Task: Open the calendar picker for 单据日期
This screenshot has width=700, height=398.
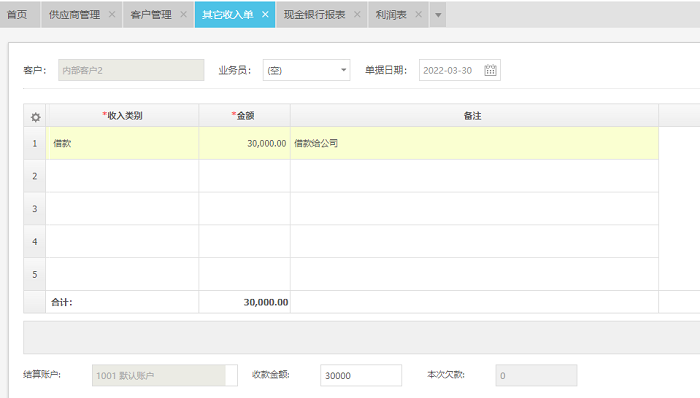Action: pyautogui.click(x=490, y=70)
